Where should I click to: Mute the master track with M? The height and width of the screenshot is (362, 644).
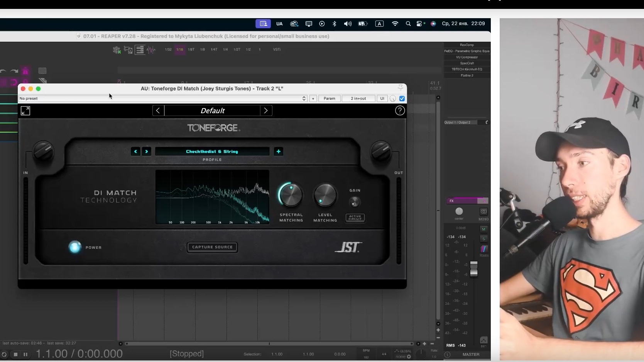click(483, 229)
